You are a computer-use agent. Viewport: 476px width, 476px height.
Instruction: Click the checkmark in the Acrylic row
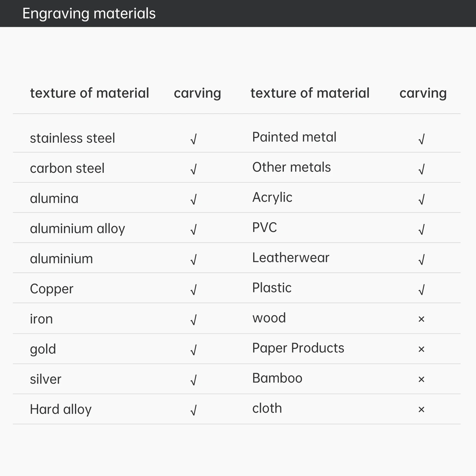422,199
